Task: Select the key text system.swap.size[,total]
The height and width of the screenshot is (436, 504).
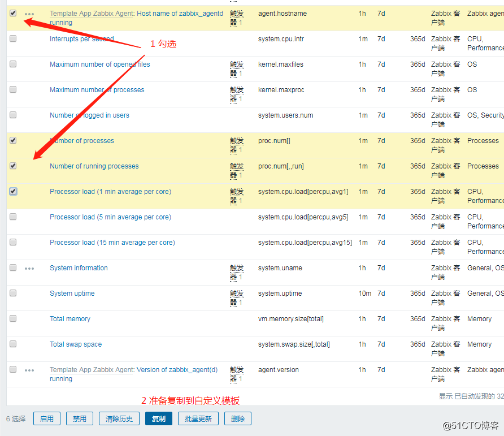Action: tap(294, 344)
